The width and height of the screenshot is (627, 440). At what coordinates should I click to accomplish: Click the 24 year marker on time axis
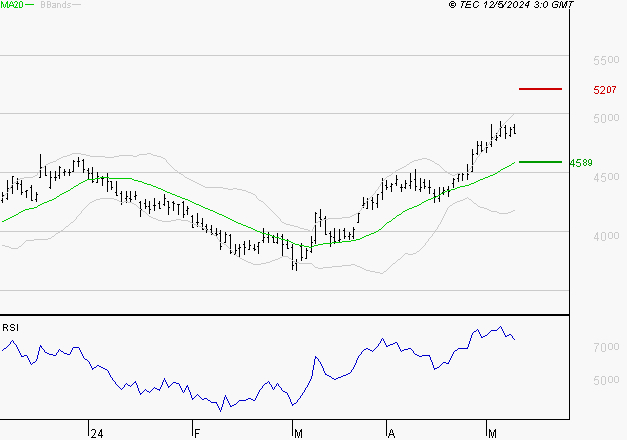(x=97, y=434)
